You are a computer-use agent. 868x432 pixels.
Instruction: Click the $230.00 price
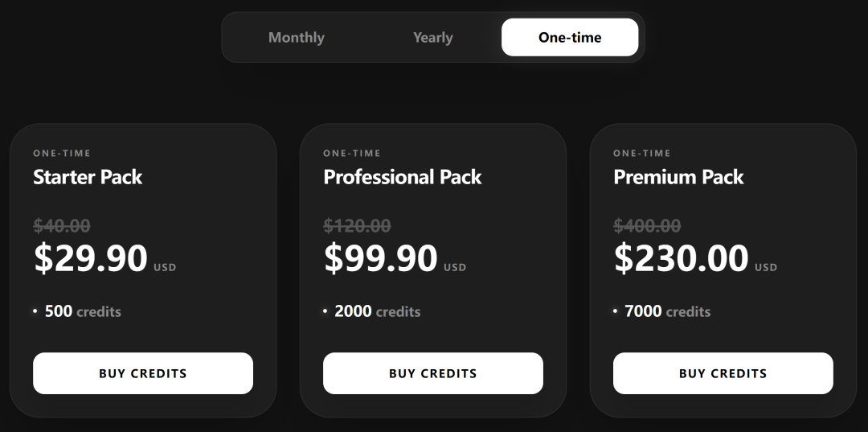(682, 258)
